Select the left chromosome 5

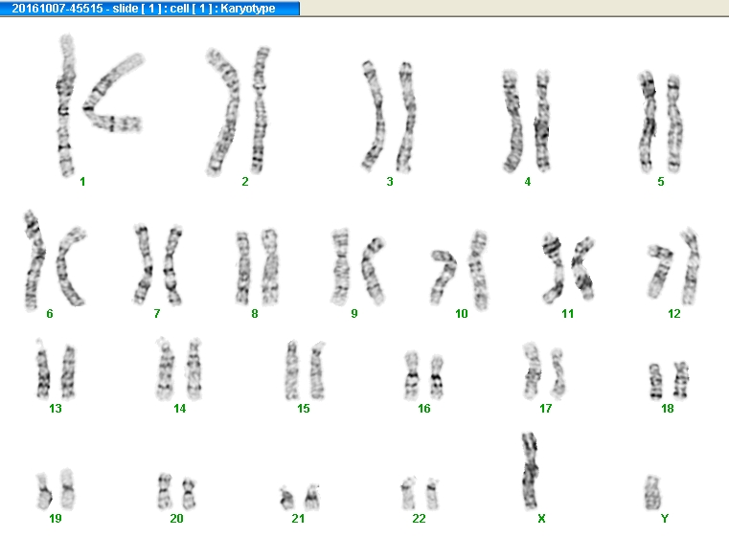pos(648,122)
